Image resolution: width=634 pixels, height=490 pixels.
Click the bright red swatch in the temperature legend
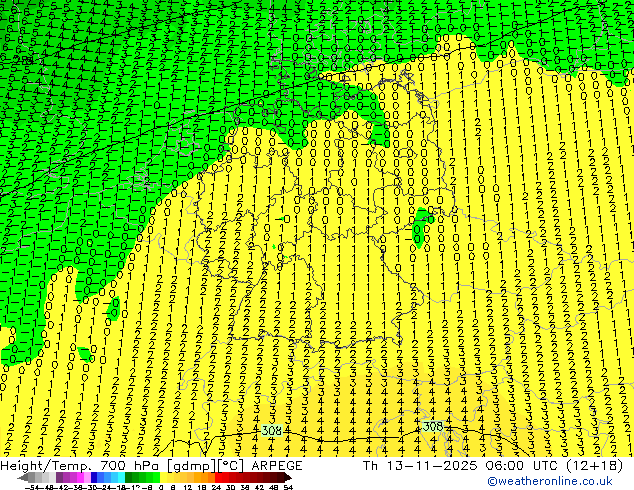218,477
